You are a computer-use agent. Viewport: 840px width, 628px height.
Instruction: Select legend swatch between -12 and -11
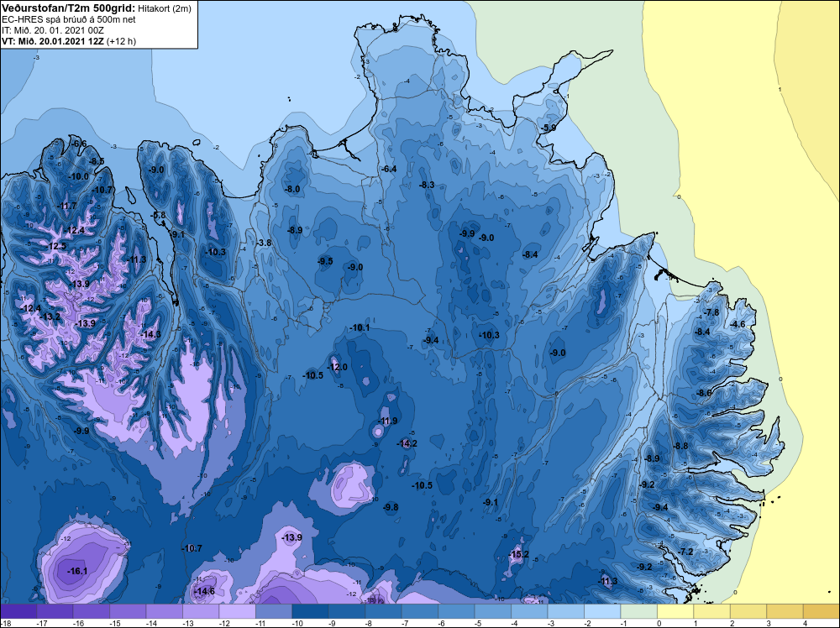[x=238, y=611]
